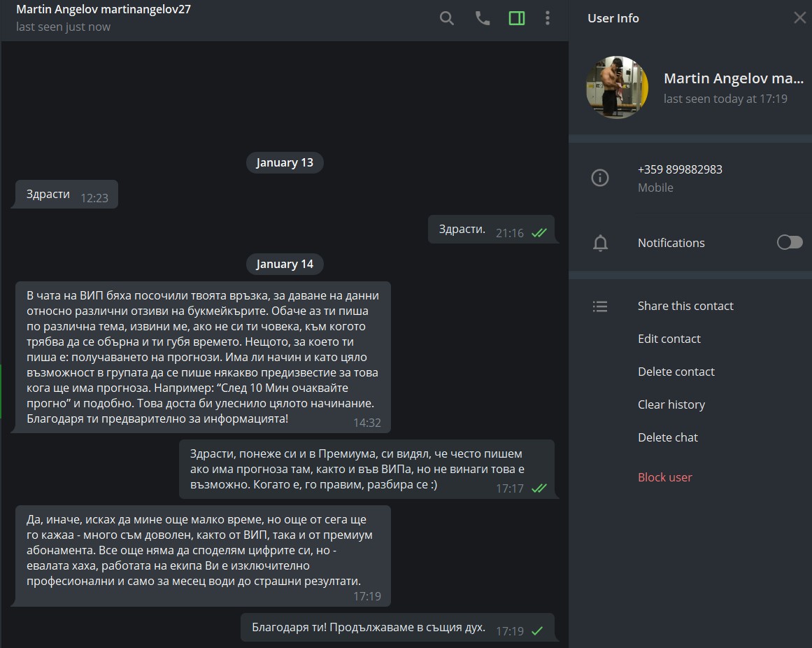Start a voice call with Martin
812x648 pixels.
(x=483, y=18)
